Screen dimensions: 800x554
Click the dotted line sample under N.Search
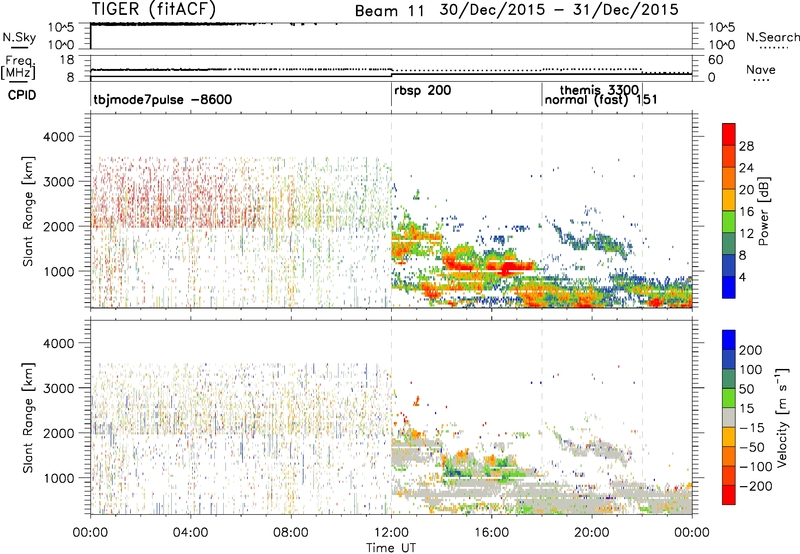pyautogui.click(x=774, y=48)
